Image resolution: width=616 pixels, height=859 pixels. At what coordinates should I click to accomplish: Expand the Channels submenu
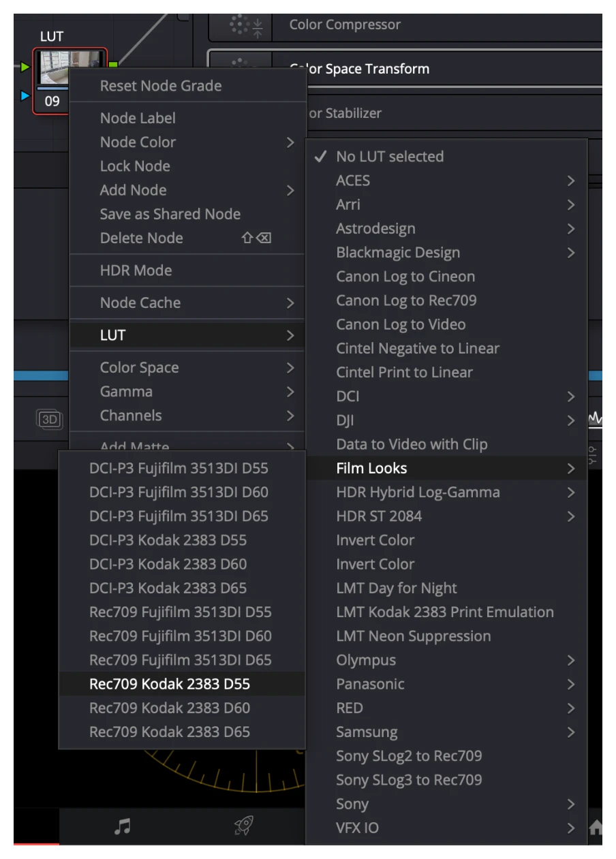(188, 416)
